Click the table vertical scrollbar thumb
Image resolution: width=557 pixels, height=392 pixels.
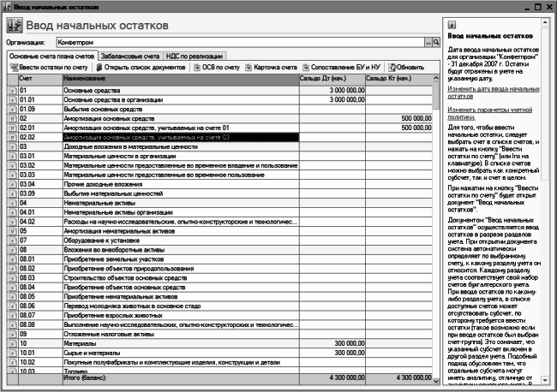(x=436, y=96)
